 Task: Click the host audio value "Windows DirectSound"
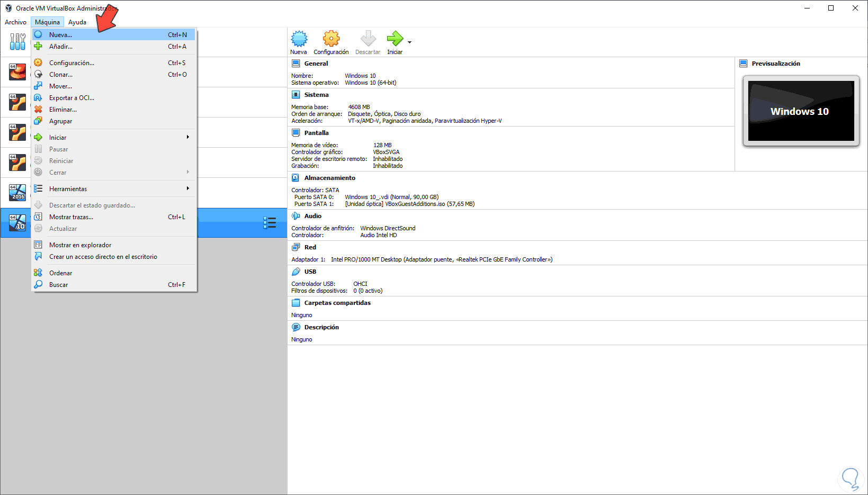pyautogui.click(x=388, y=228)
